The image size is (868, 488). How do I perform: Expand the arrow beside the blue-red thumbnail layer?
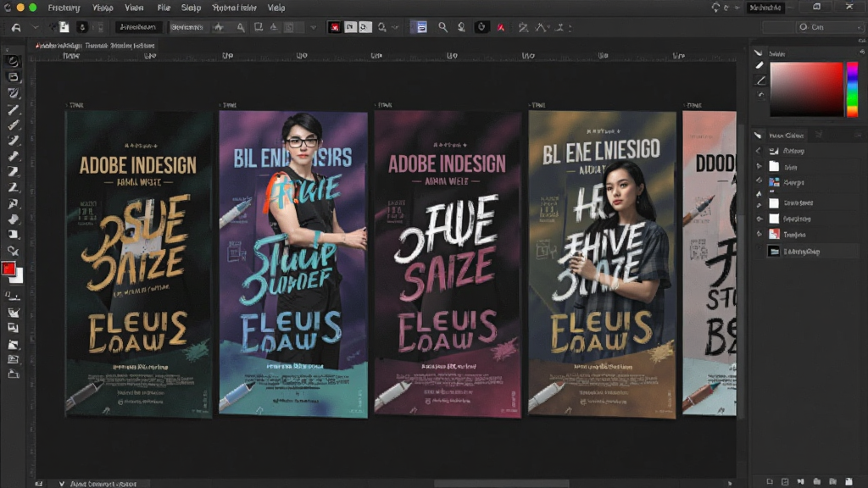tap(759, 181)
